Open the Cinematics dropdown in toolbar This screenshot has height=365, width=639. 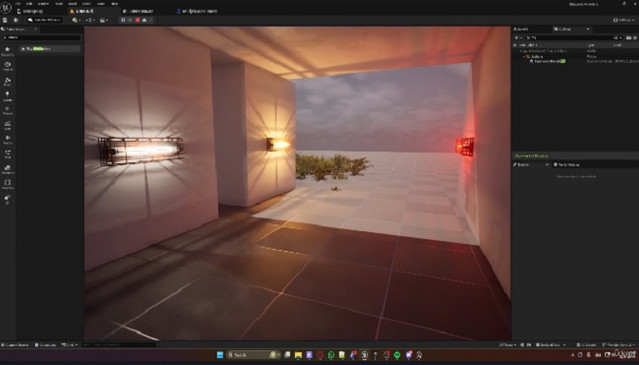click(104, 20)
